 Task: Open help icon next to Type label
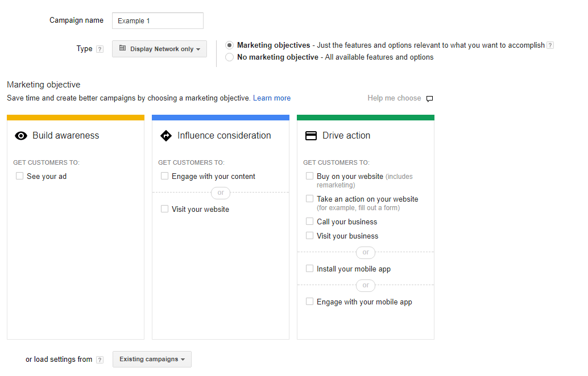click(100, 49)
